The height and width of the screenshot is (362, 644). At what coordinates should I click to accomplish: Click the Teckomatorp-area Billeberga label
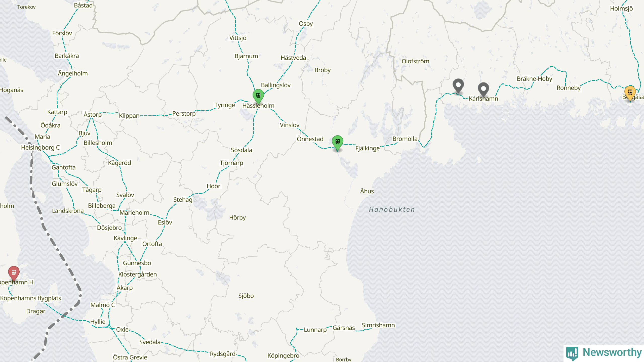[x=102, y=206]
